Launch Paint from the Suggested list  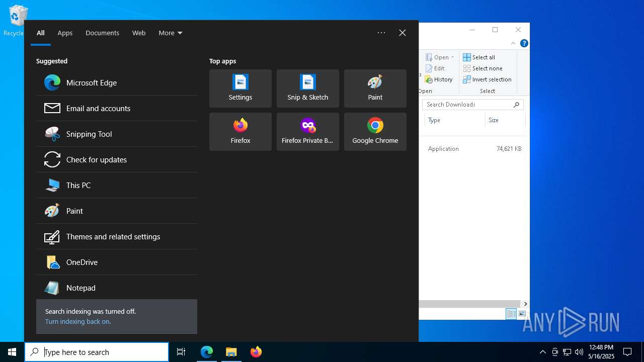117,211
